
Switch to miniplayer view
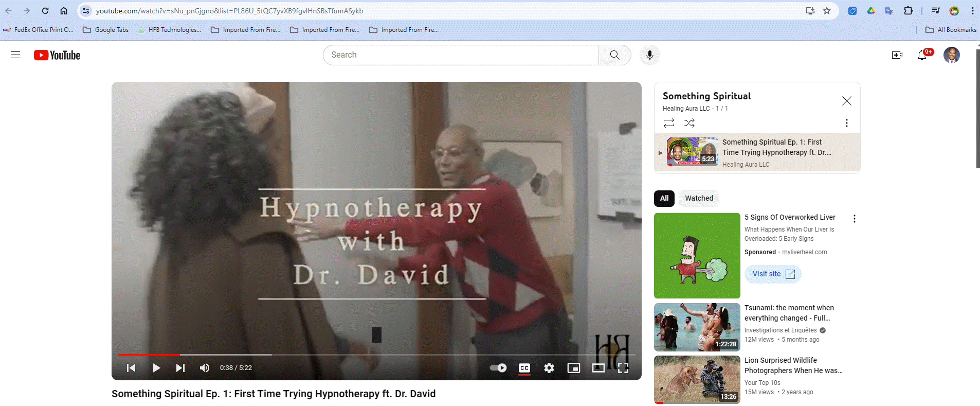[574, 368]
